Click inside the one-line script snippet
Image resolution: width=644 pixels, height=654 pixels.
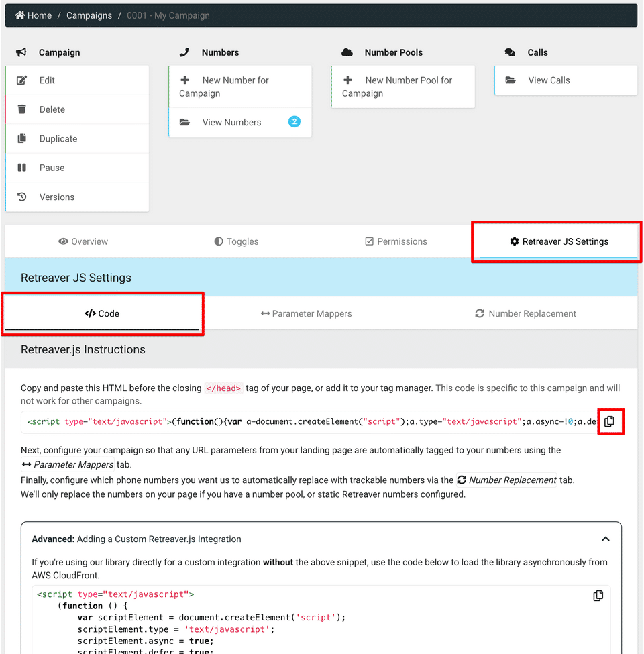(x=311, y=422)
